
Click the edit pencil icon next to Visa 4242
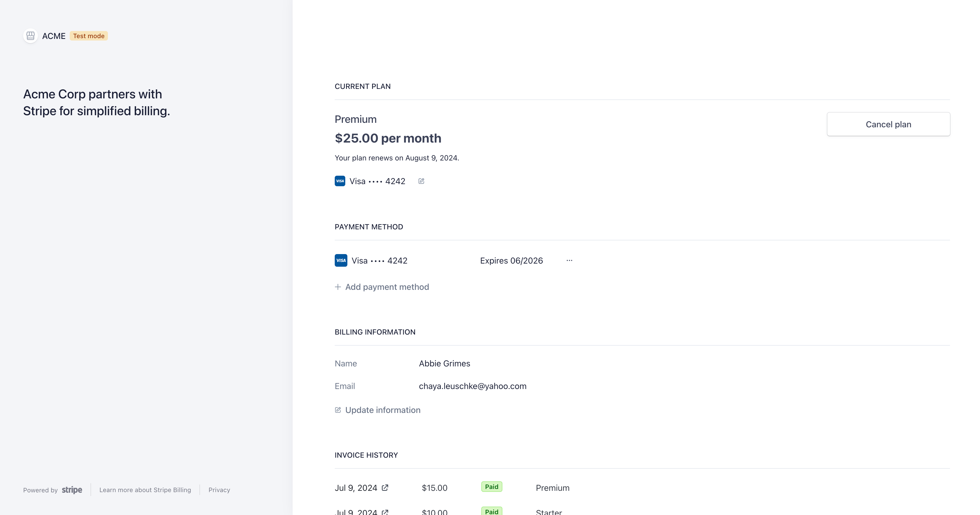[421, 181]
